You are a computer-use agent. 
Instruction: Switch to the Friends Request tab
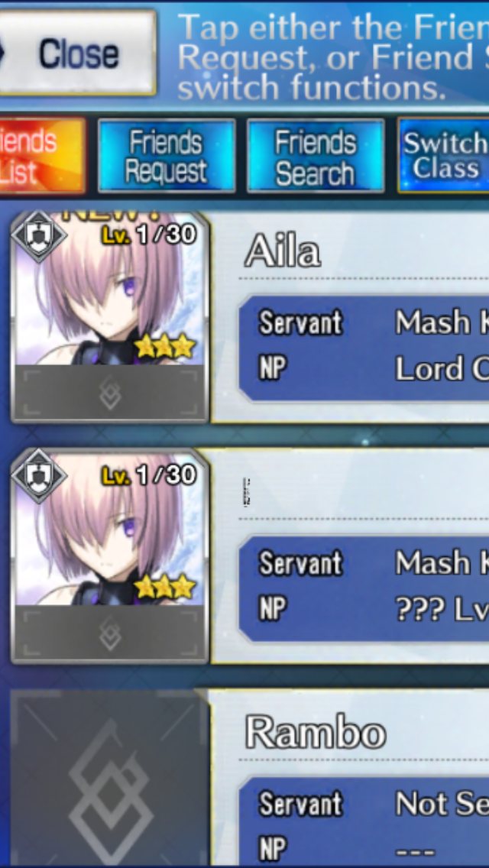point(166,156)
